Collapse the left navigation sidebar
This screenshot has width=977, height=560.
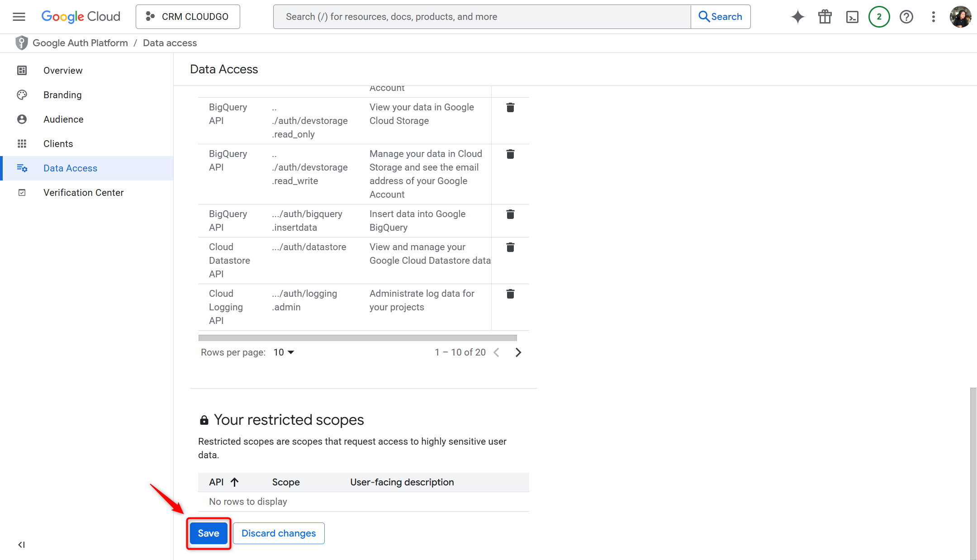(x=21, y=545)
